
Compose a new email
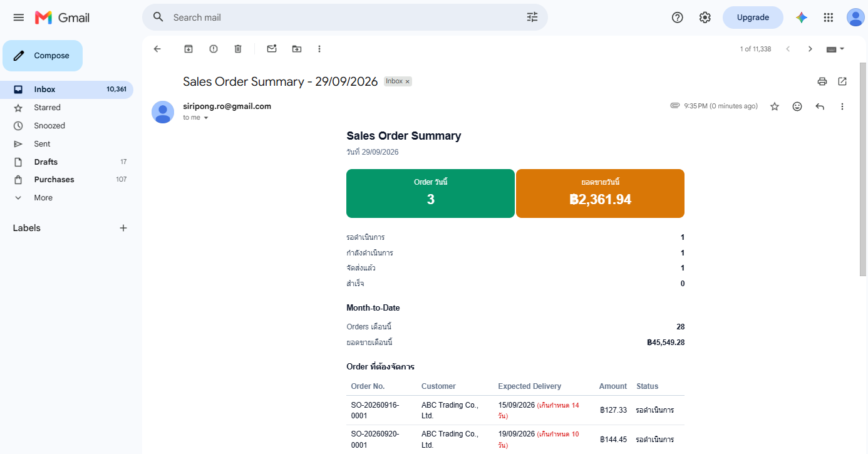coord(43,56)
